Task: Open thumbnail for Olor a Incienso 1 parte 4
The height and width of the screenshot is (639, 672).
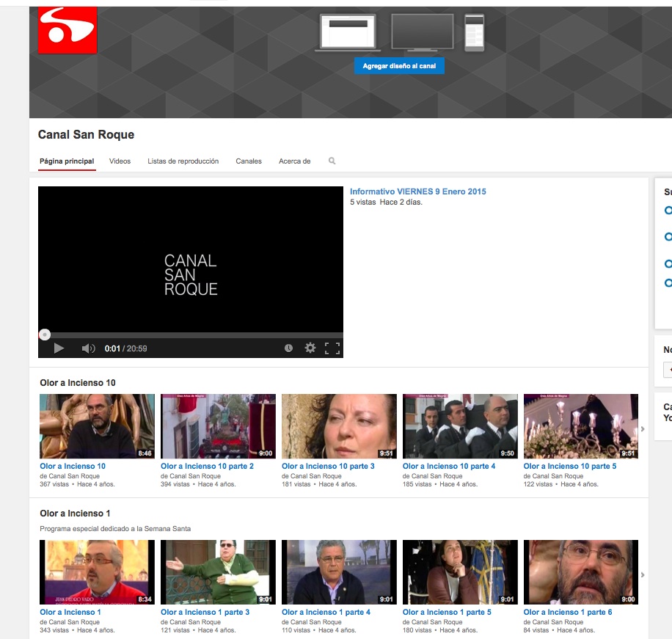Action: tap(339, 572)
